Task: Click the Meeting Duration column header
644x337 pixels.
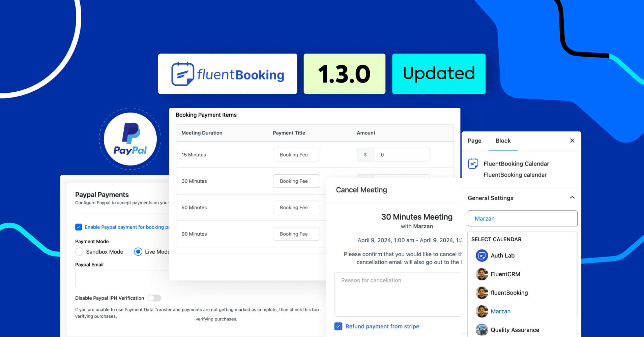Action: click(x=202, y=133)
